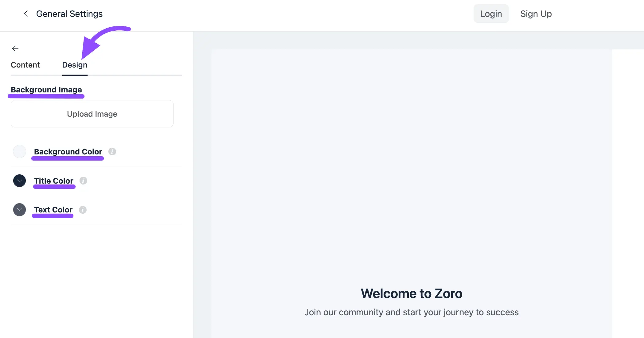
Task: Open the Background Color swatch picker
Action: (19, 152)
